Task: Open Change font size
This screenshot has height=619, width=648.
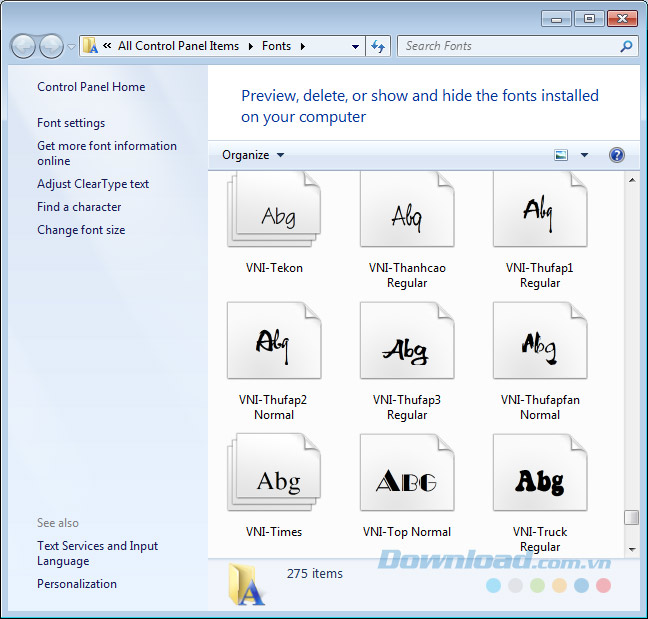Action: click(x=81, y=230)
